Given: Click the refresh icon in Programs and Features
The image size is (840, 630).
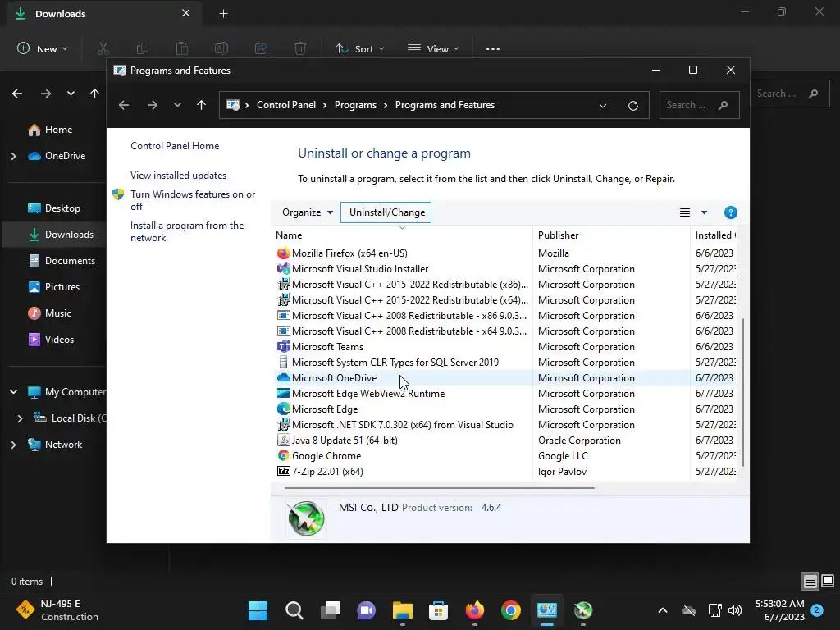Looking at the screenshot, I should click(632, 106).
